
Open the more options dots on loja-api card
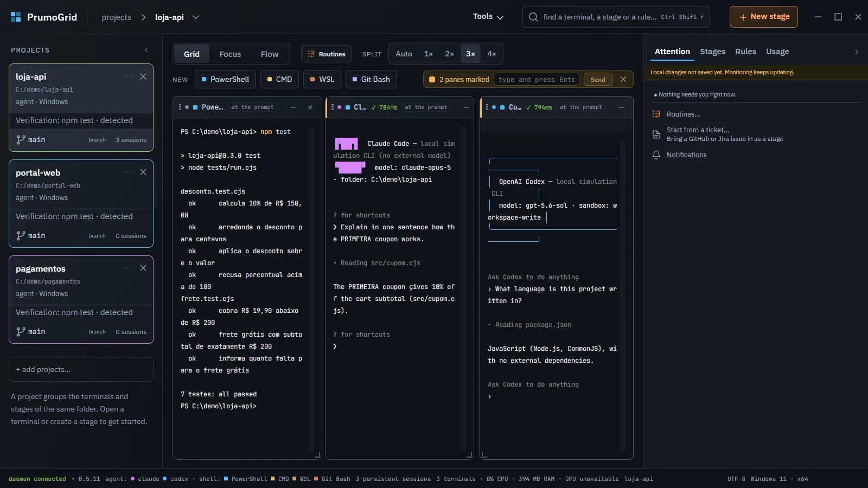point(127,76)
